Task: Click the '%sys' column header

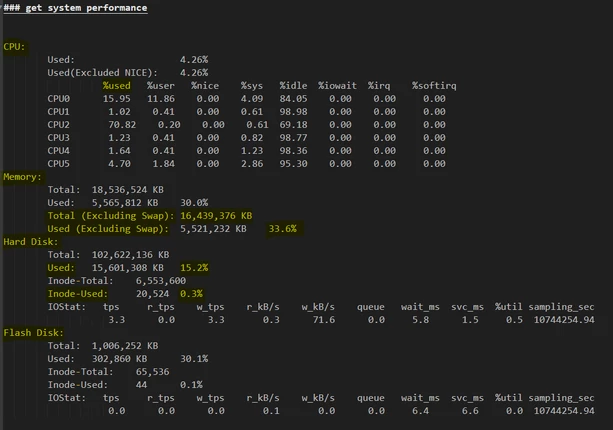Action: (252, 86)
